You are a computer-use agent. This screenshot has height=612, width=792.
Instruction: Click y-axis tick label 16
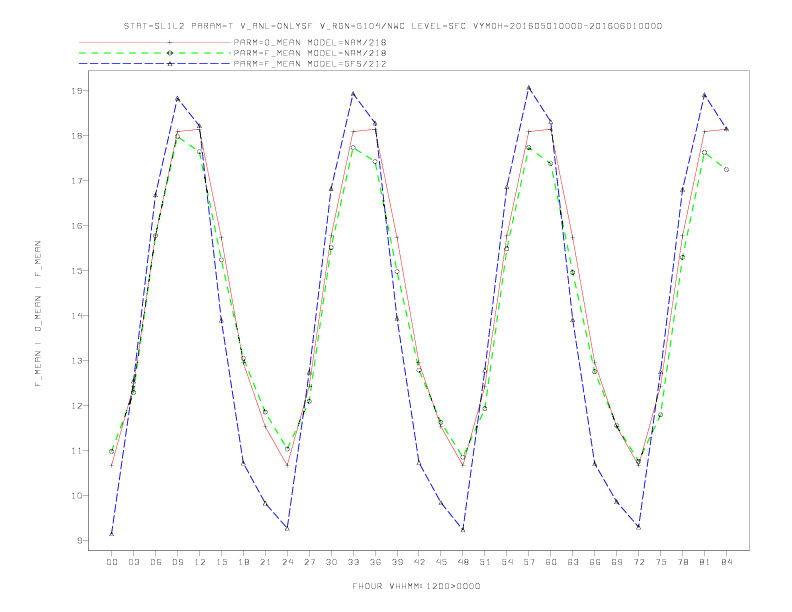click(x=77, y=226)
